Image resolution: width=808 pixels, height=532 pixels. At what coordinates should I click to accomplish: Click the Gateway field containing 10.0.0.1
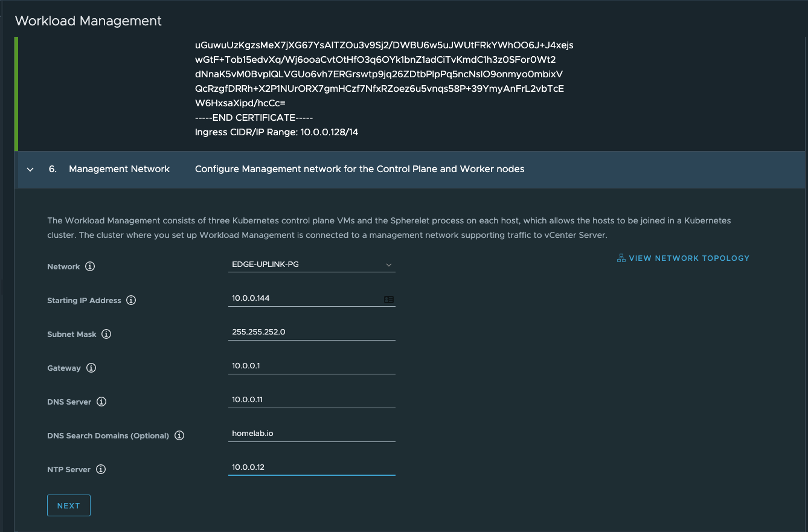coord(312,366)
